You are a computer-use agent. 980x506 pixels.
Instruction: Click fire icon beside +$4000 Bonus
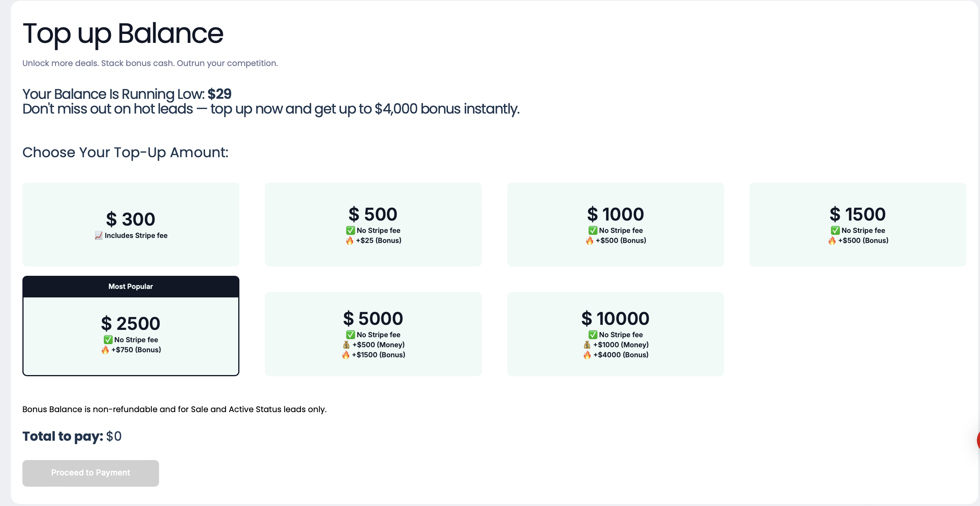(x=587, y=355)
